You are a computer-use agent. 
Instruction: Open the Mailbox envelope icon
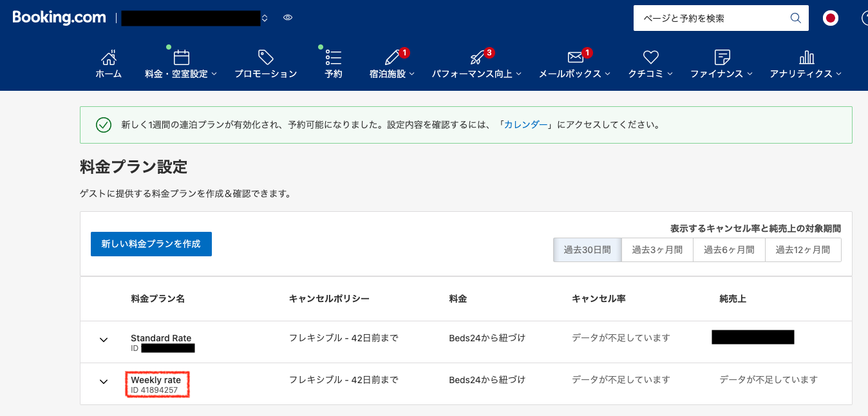574,58
